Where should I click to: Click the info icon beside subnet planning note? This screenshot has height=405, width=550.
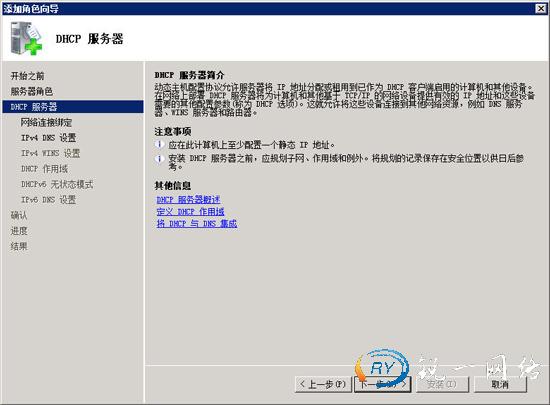pyautogui.click(x=159, y=158)
